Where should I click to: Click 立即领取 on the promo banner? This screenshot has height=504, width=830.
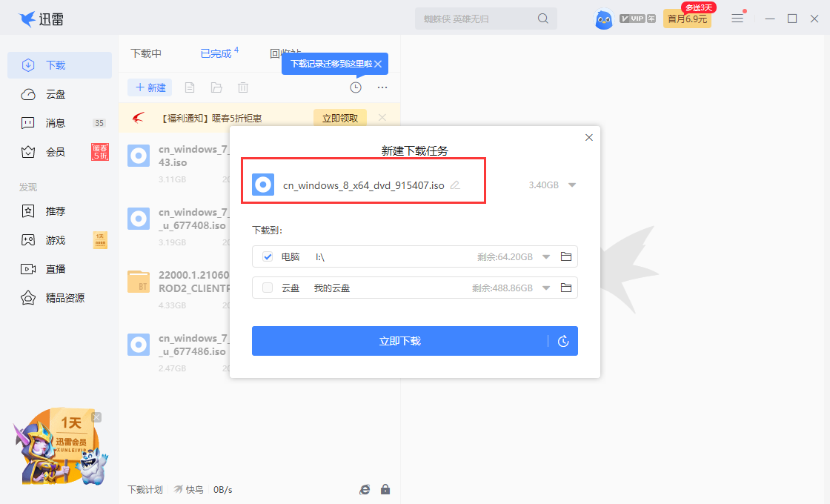click(340, 118)
